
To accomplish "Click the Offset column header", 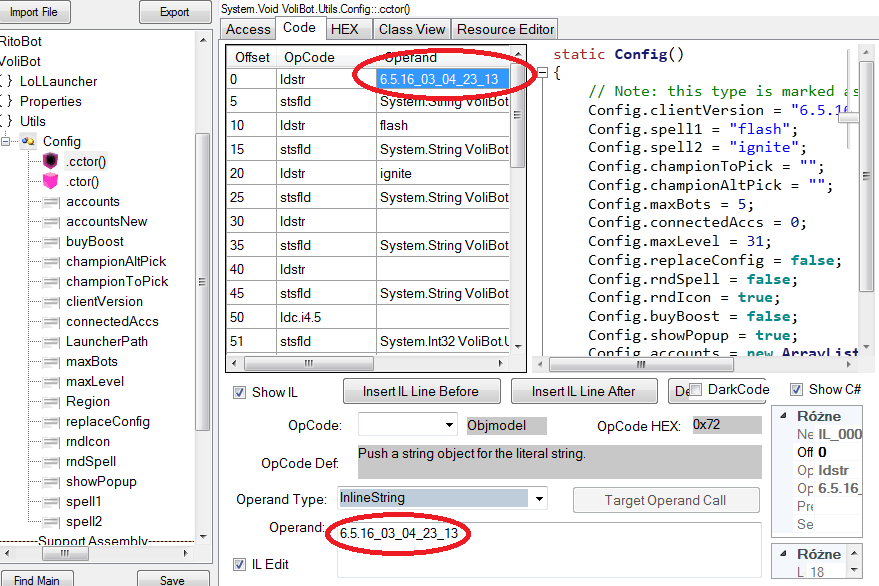I will pos(252,57).
